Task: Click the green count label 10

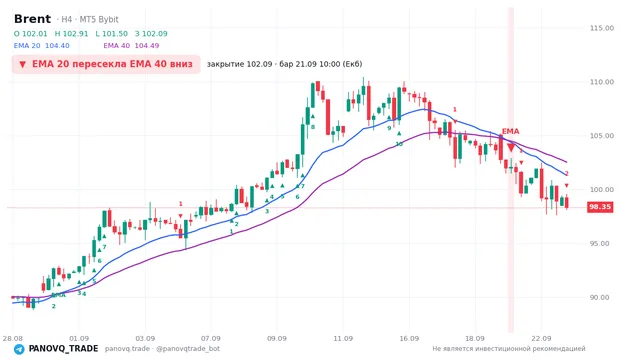Action: tap(399, 144)
